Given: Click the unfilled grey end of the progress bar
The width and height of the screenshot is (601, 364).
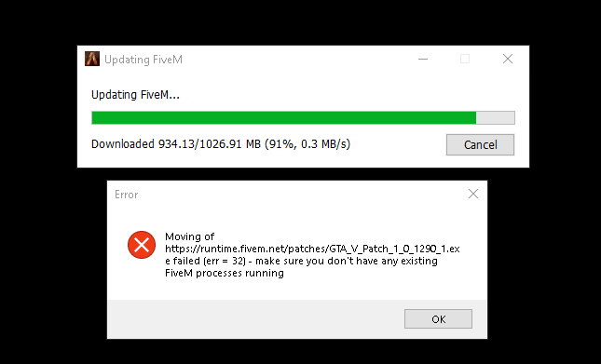Looking at the screenshot, I should [x=495, y=118].
